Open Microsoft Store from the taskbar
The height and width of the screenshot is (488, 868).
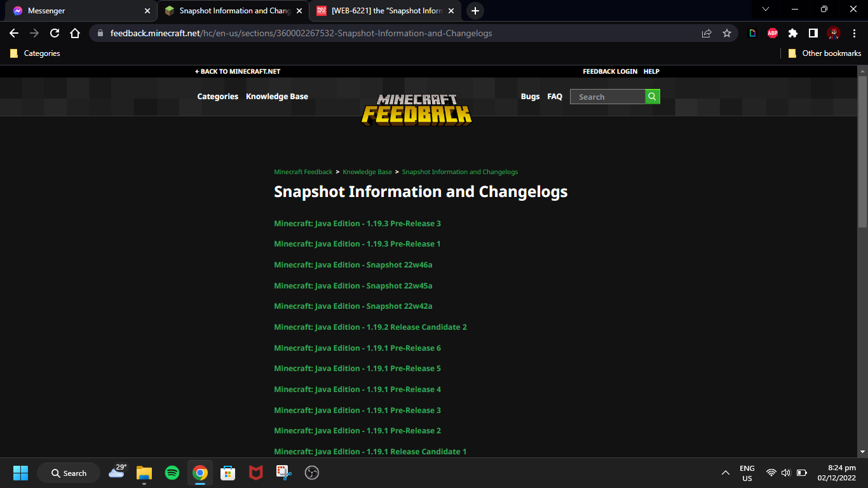pos(227,473)
